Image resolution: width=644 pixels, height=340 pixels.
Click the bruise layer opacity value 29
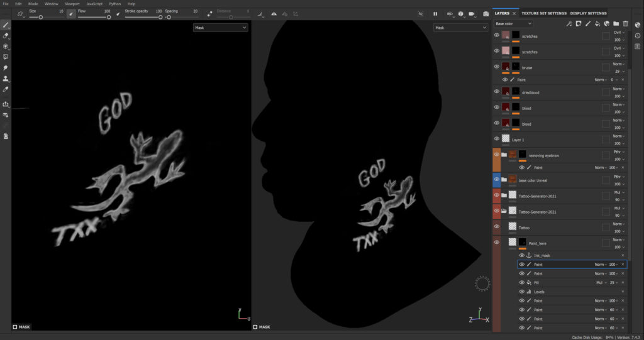click(x=617, y=72)
